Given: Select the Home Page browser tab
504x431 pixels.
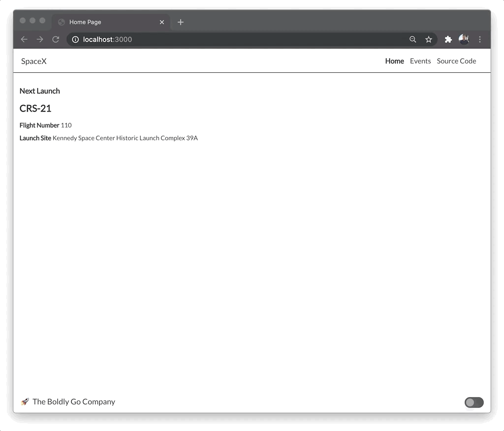Looking at the screenshot, I should click(x=111, y=22).
